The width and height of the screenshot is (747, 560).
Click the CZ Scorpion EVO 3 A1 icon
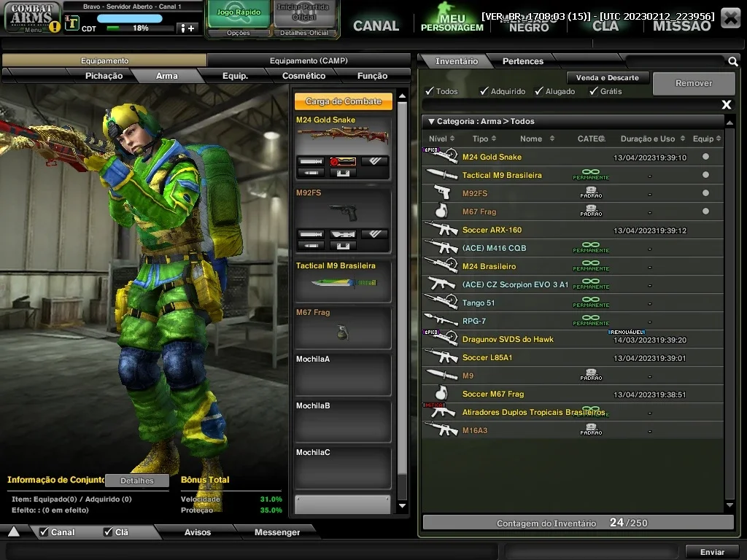[441, 284]
